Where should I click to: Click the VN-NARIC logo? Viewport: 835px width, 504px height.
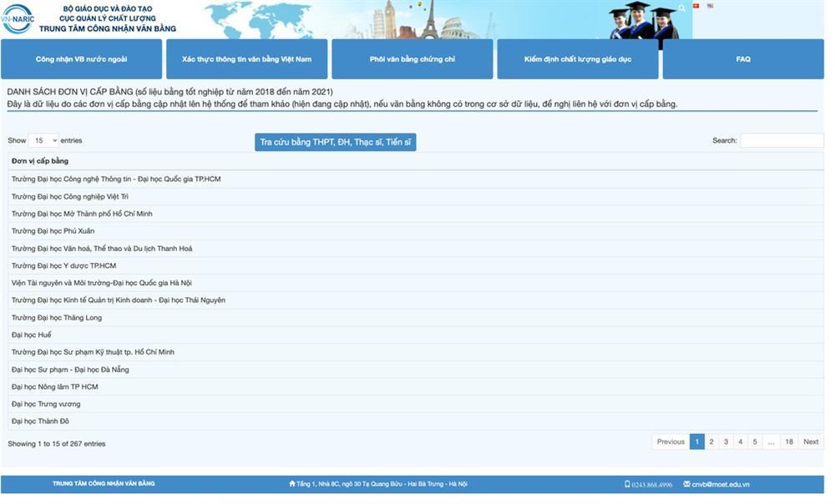[18, 19]
